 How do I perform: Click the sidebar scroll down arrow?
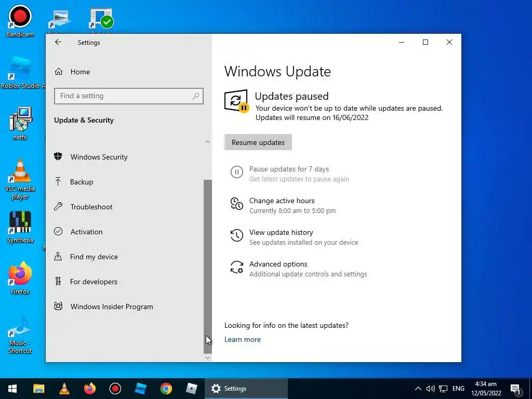click(208, 357)
